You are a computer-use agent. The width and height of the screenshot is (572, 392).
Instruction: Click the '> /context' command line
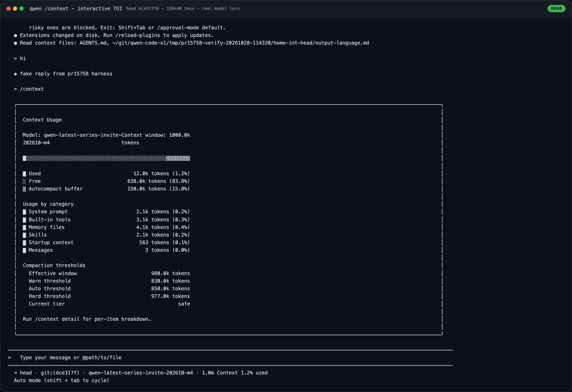tap(29, 89)
